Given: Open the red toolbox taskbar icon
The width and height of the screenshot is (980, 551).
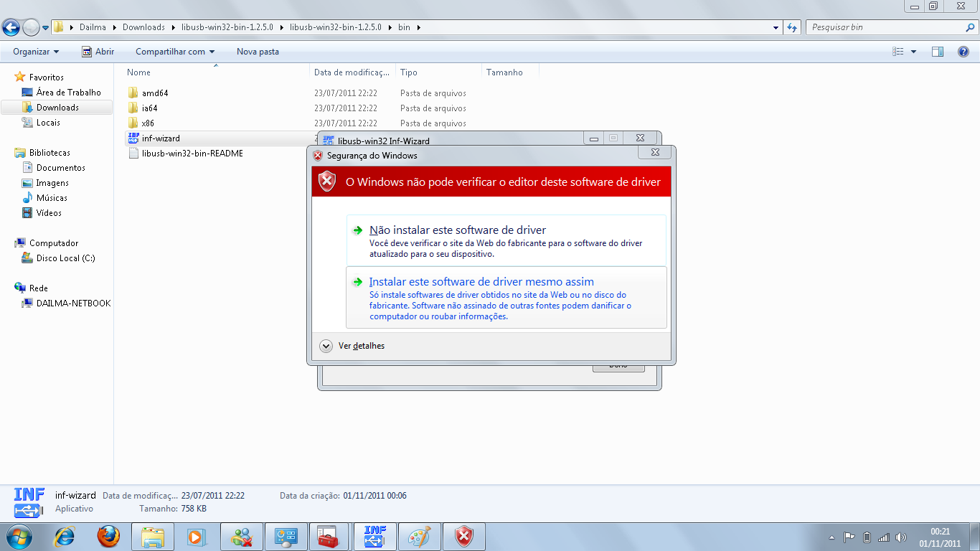Looking at the screenshot, I should tap(329, 536).
